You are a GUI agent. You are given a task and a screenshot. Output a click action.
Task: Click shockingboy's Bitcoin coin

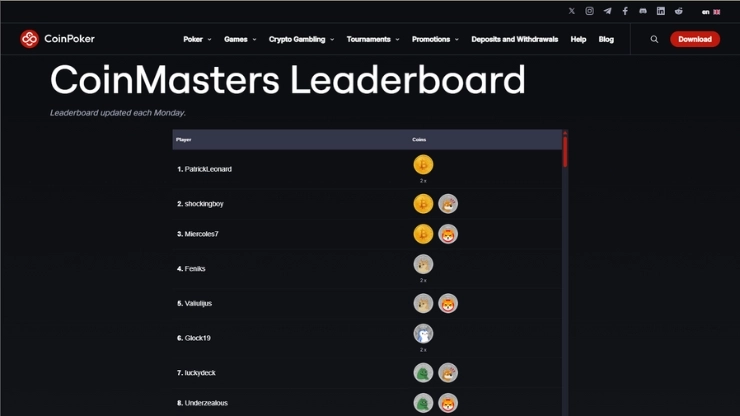click(423, 204)
